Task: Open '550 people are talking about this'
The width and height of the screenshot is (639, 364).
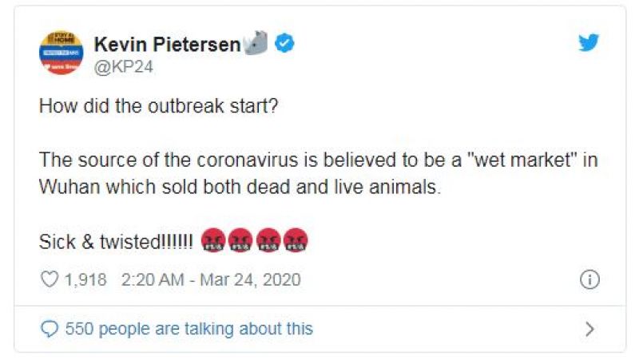Action: pos(189,328)
